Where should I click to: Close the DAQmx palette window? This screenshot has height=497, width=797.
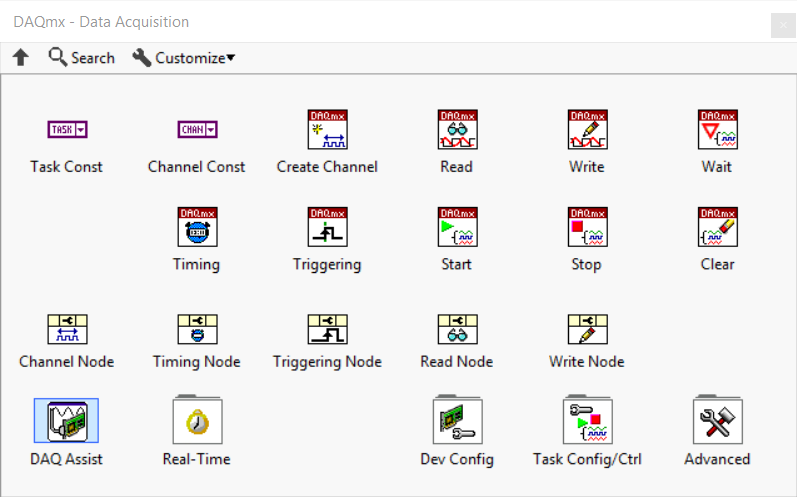point(783,25)
